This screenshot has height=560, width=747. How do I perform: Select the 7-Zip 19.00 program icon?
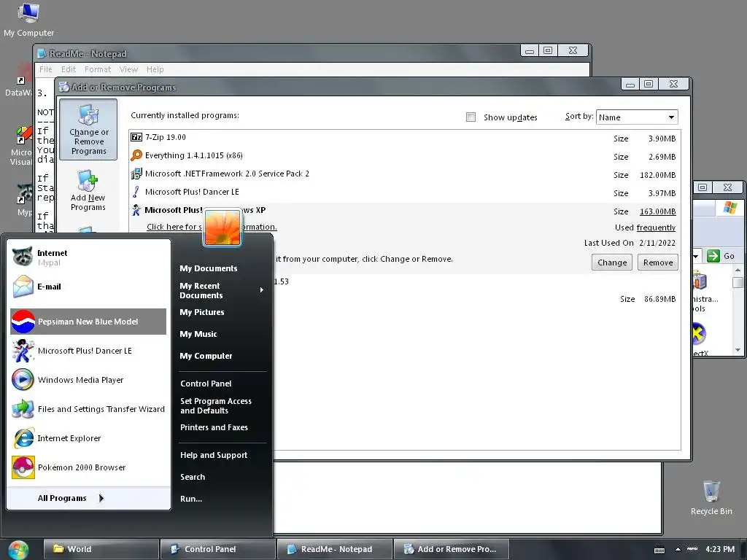click(x=136, y=137)
